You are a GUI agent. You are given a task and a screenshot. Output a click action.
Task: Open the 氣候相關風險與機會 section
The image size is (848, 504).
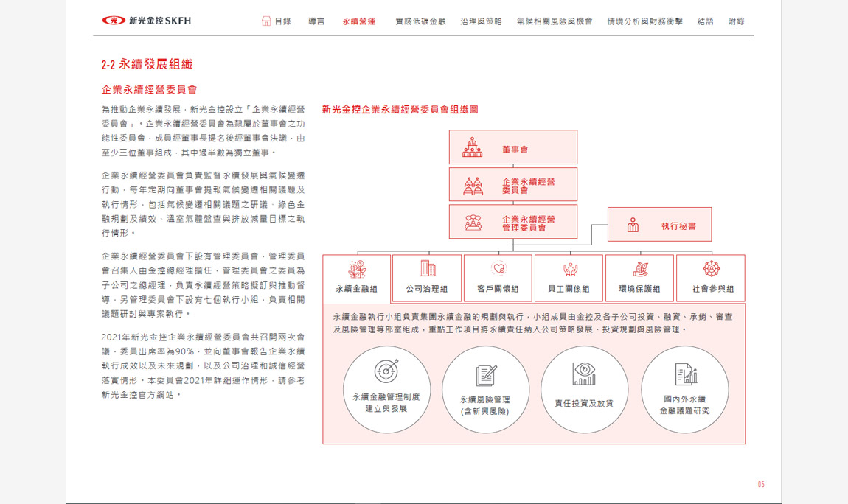tap(554, 21)
